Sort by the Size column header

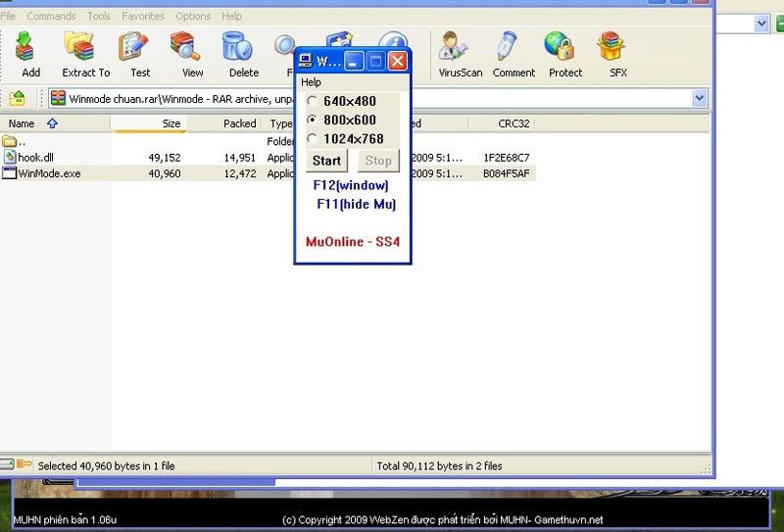tap(149, 123)
